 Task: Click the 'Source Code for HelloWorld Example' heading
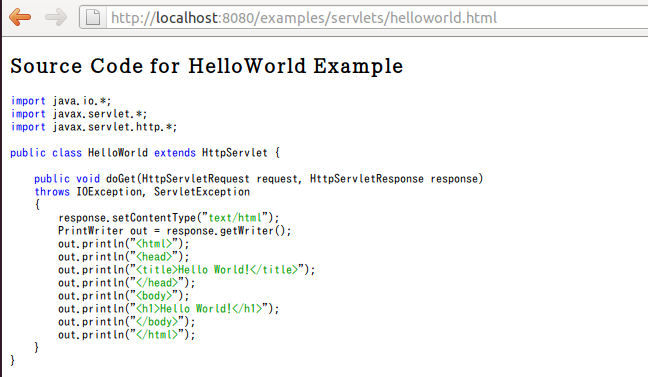[x=207, y=66]
